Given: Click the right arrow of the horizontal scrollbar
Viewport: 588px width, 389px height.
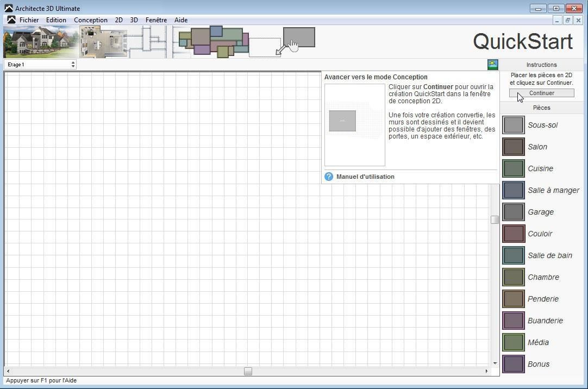Looking at the screenshot, I should [x=486, y=371].
